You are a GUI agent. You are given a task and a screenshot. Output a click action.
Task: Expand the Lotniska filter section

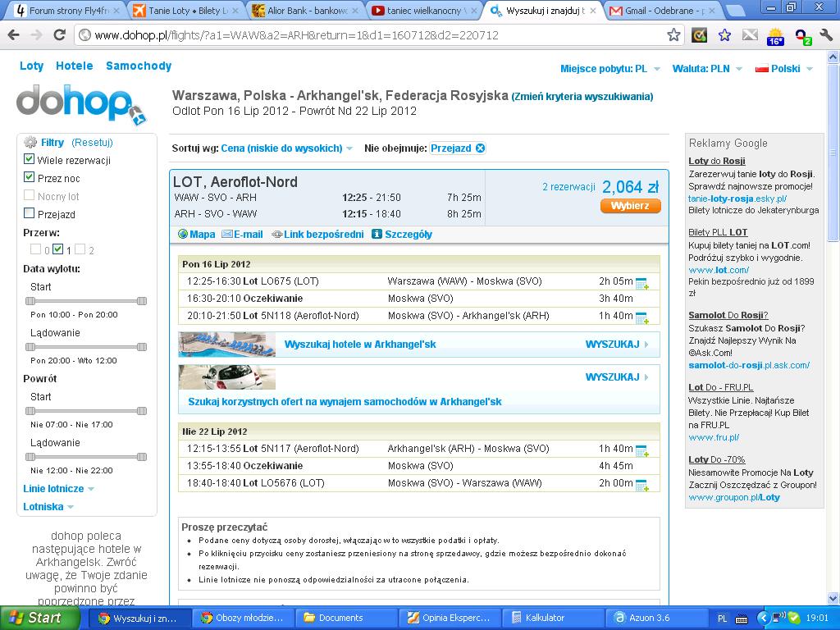48,507
